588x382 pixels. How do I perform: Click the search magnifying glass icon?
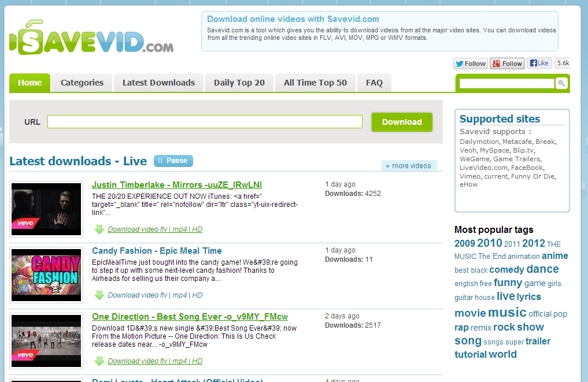click(561, 83)
